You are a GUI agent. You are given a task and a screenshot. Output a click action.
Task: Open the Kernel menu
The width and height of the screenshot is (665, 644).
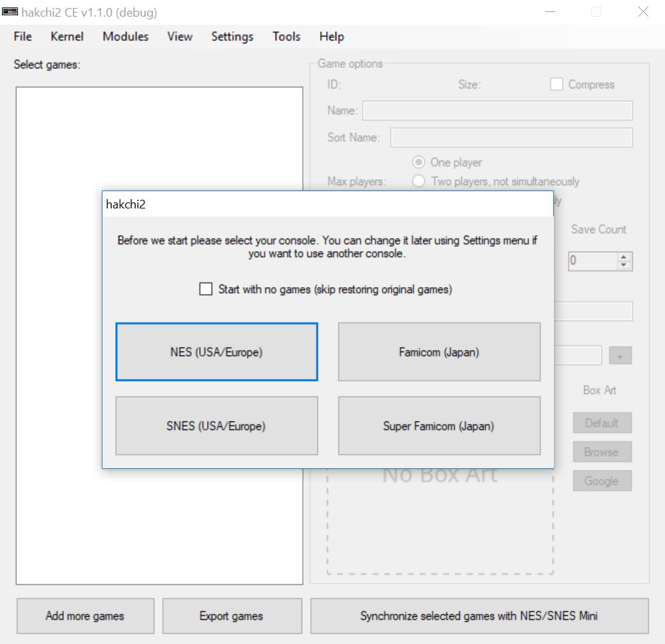click(x=67, y=37)
